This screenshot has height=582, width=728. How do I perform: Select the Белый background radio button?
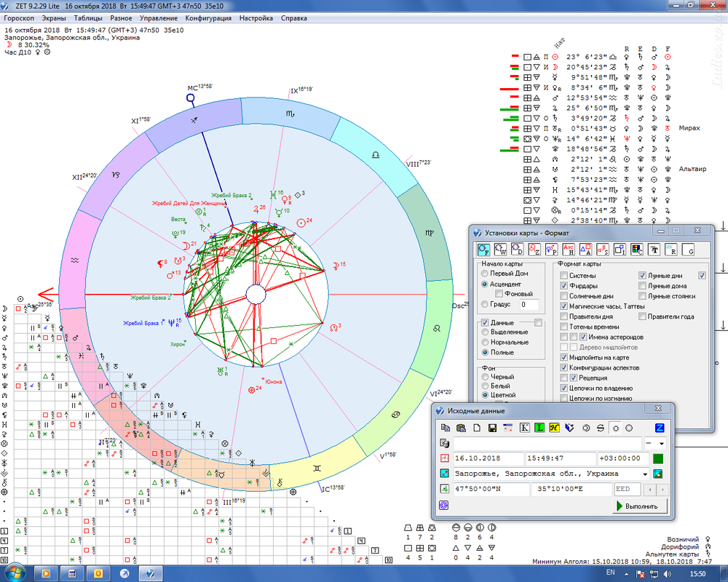point(485,386)
